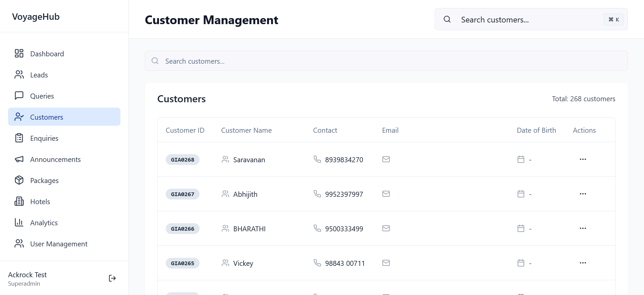Open actions menu for Saravanan
644x295 pixels.
pyautogui.click(x=583, y=159)
